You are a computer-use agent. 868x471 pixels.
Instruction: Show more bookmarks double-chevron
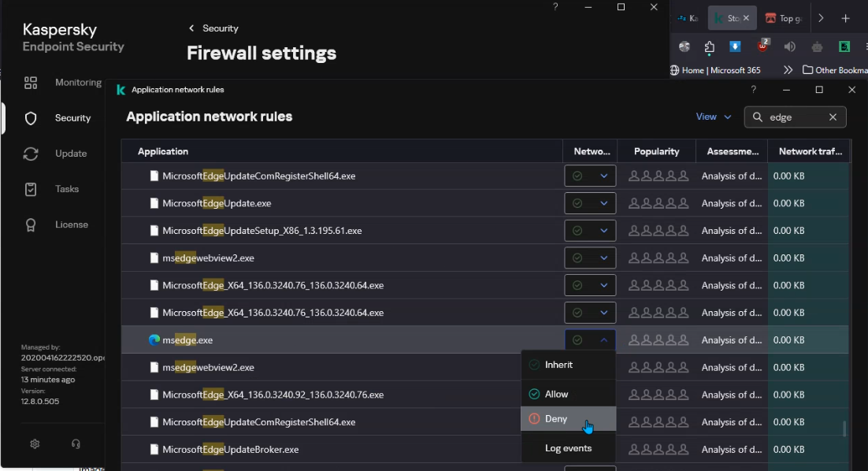click(x=788, y=70)
